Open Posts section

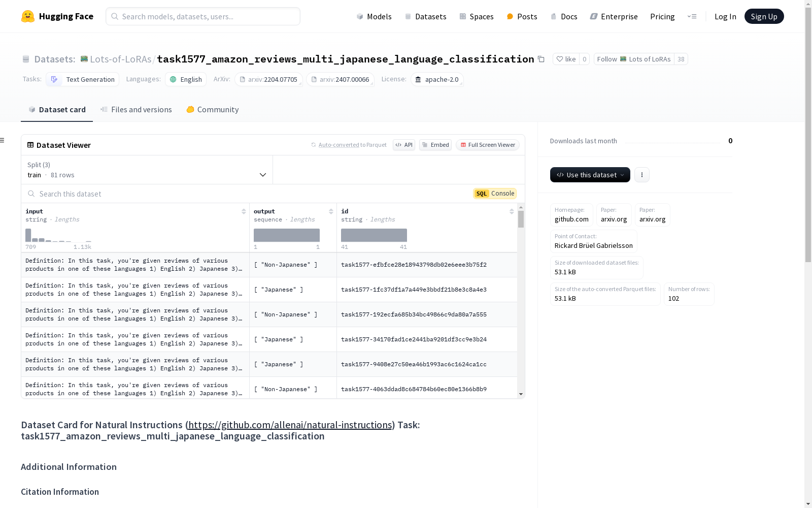(522, 16)
